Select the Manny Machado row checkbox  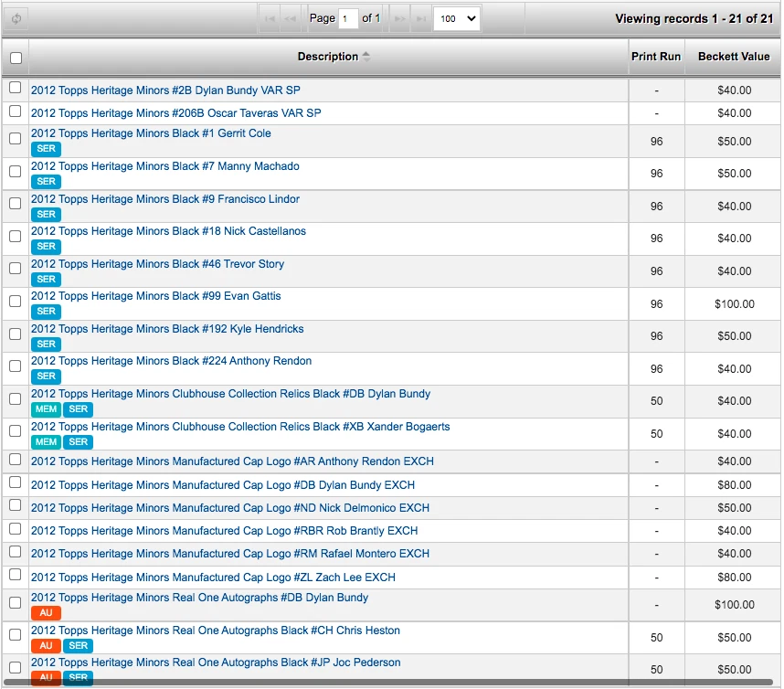click(x=16, y=172)
